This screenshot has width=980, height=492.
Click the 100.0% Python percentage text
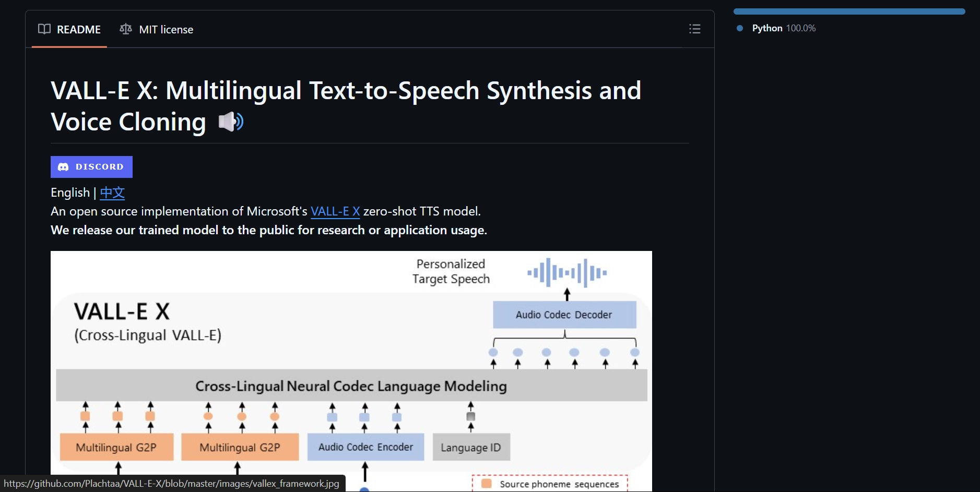tap(801, 28)
